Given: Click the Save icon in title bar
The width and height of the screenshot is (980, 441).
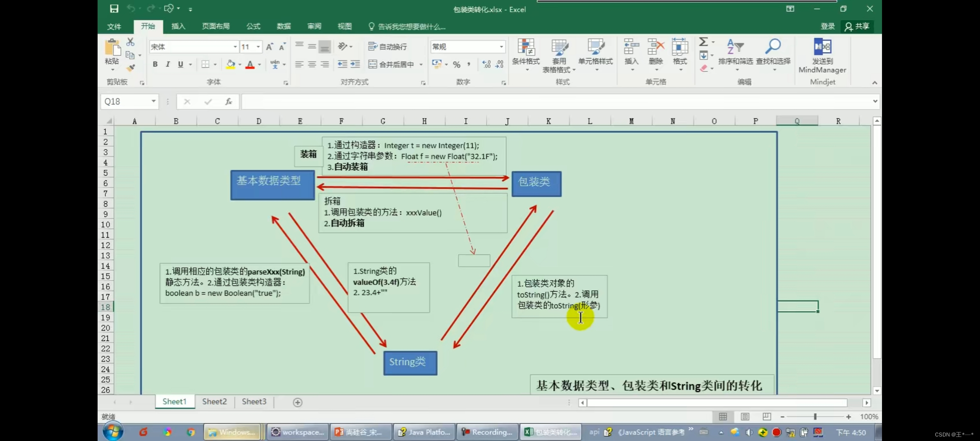Looking at the screenshot, I should tap(114, 9).
